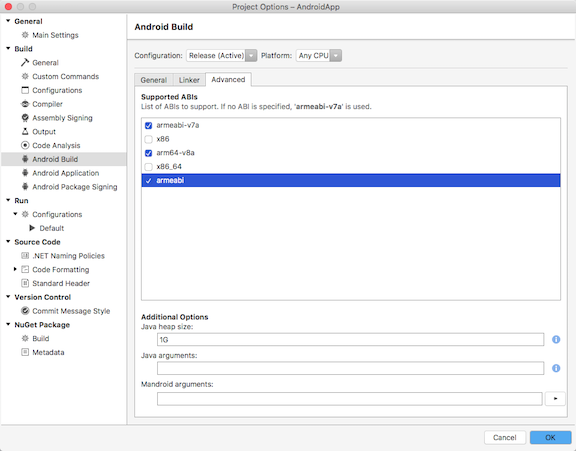Open Code Analysis settings
The width and height of the screenshot is (576, 451).
click(x=56, y=145)
